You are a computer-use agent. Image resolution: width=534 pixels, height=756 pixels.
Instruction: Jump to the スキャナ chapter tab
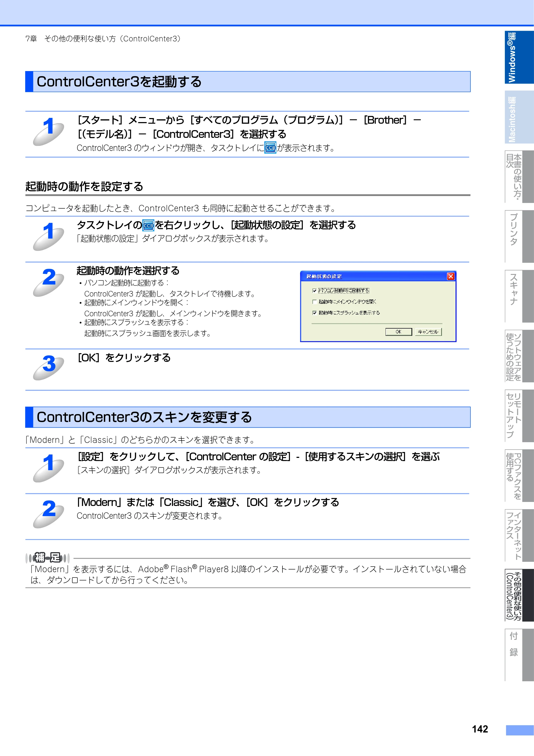click(x=519, y=296)
